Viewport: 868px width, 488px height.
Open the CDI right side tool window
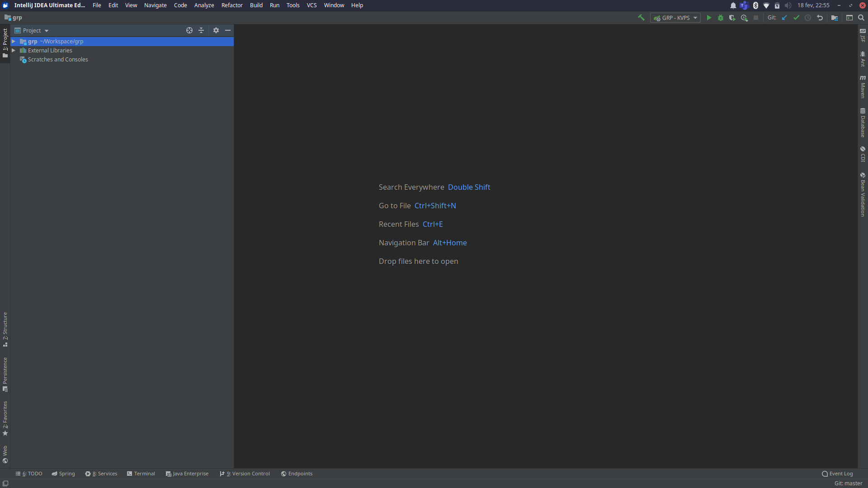[863, 154]
